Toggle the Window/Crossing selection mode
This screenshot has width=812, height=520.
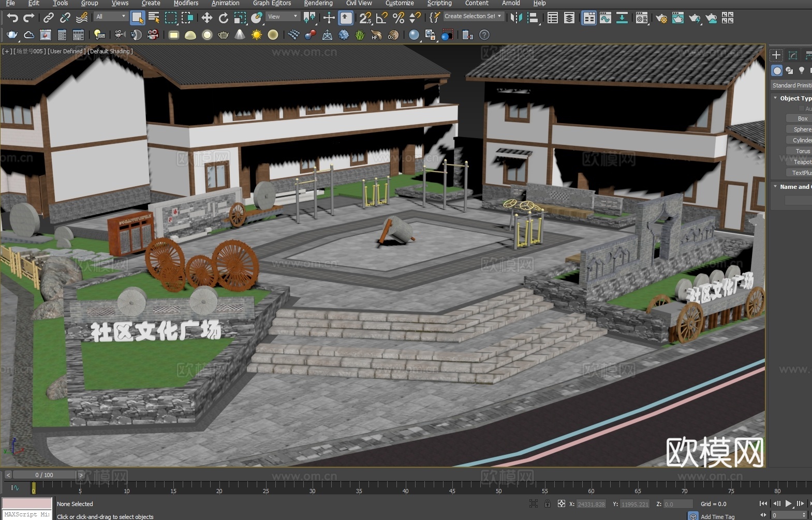click(x=187, y=18)
